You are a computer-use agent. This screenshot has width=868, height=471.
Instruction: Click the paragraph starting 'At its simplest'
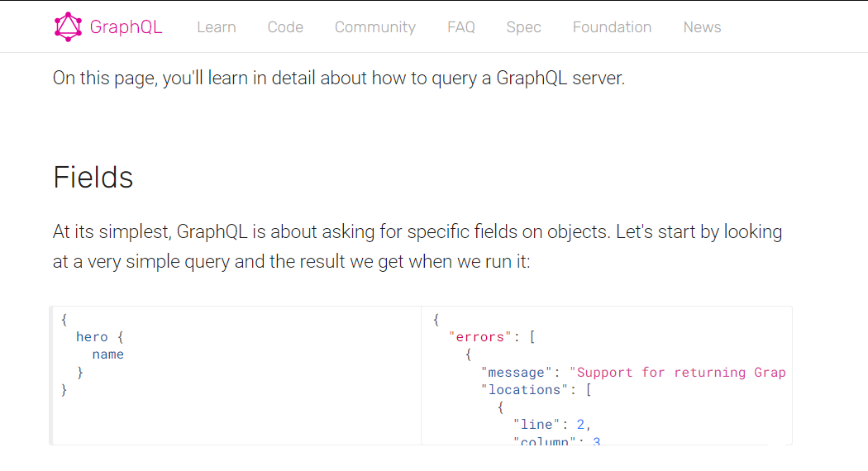(x=417, y=246)
